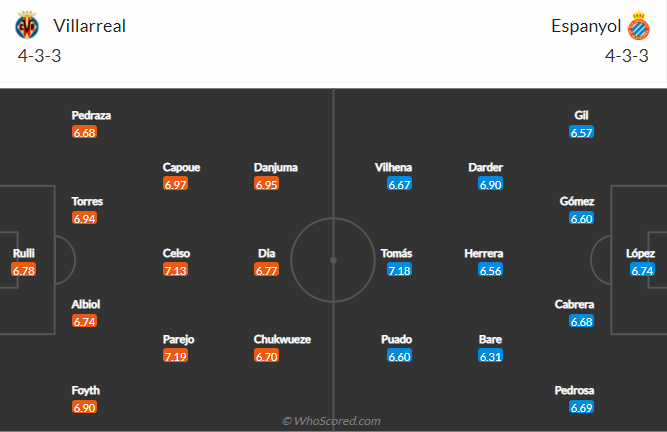667x432 pixels.
Task: Click the WhoScored.com watermark
Action: click(x=331, y=421)
